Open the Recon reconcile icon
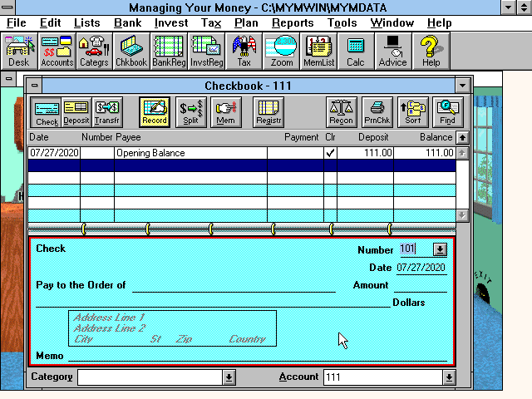 342,112
